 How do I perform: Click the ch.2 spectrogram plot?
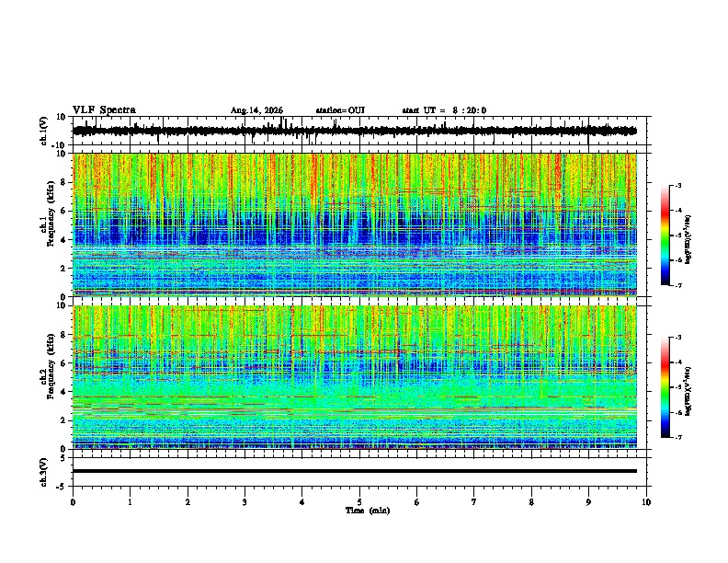tap(355, 377)
